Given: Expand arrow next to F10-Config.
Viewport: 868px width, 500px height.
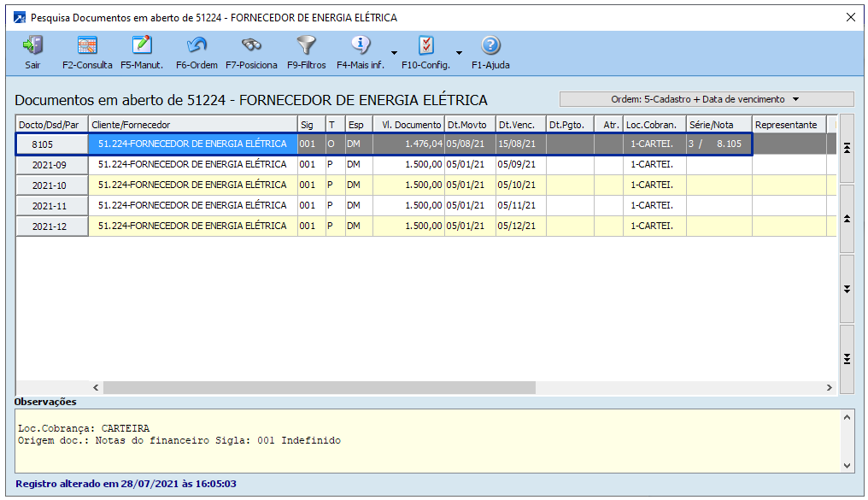Looking at the screenshot, I should pyautogui.click(x=459, y=51).
